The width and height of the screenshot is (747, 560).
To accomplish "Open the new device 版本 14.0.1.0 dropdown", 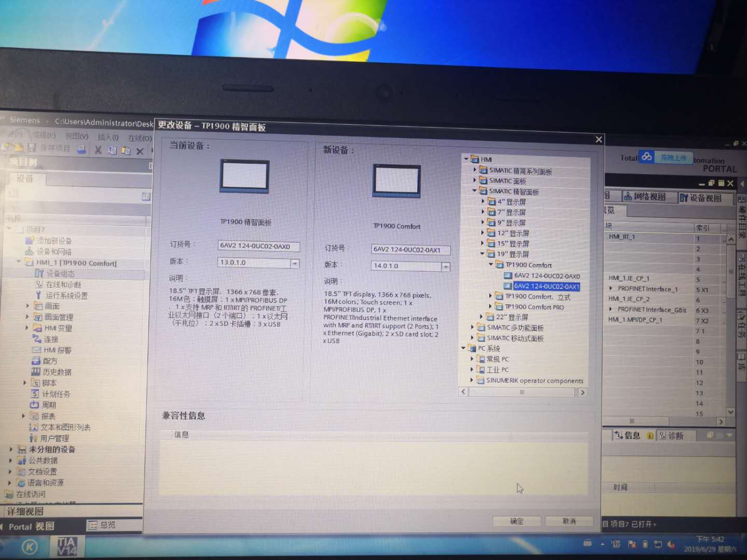I will click(x=445, y=267).
